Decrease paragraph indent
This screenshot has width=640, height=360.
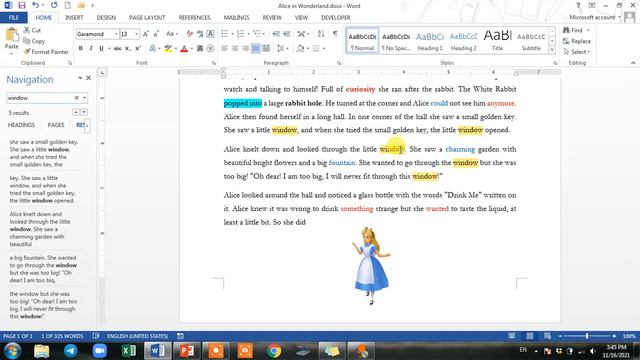[x=276, y=34]
